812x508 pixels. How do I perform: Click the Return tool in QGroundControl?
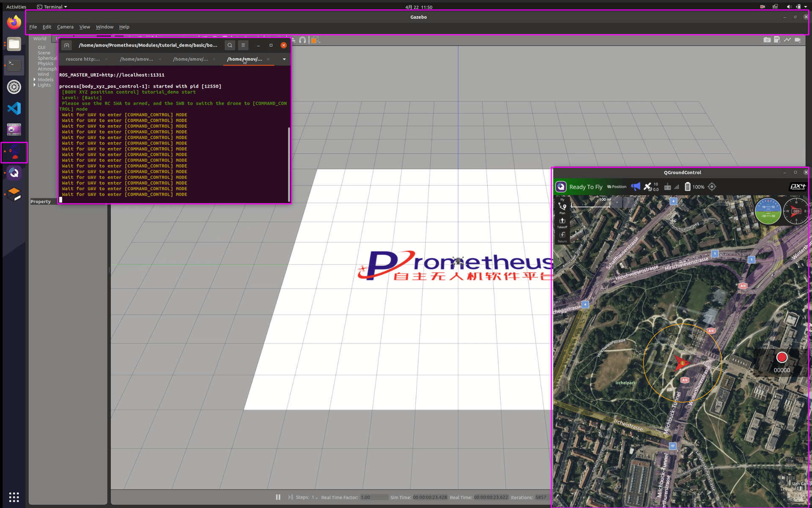(x=562, y=237)
